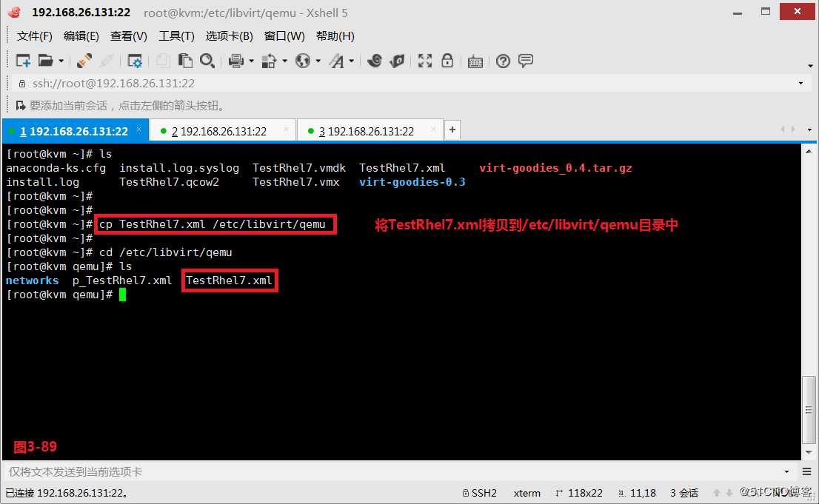This screenshot has height=504, width=819.
Task: Close tab 3 192.168.26.131:22
Action: pos(433,129)
